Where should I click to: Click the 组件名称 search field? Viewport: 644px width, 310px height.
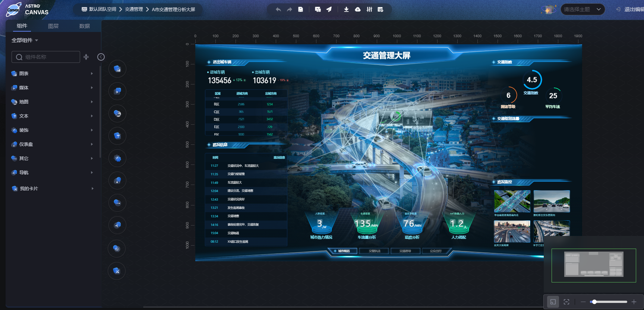tap(46, 57)
